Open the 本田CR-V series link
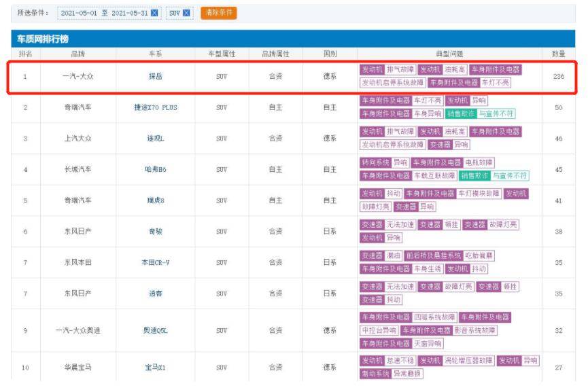The height and width of the screenshot is (388, 588). [x=155, y=262]
